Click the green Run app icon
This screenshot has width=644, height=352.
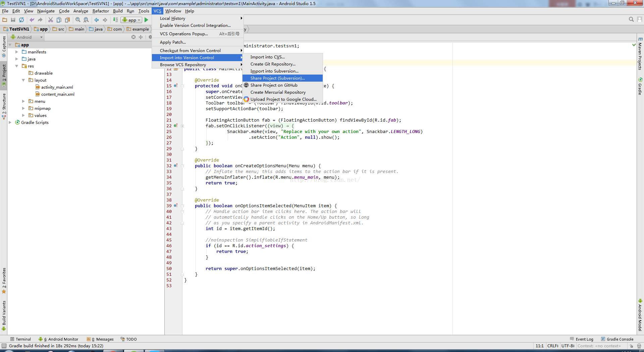click(x=146, y=20)
